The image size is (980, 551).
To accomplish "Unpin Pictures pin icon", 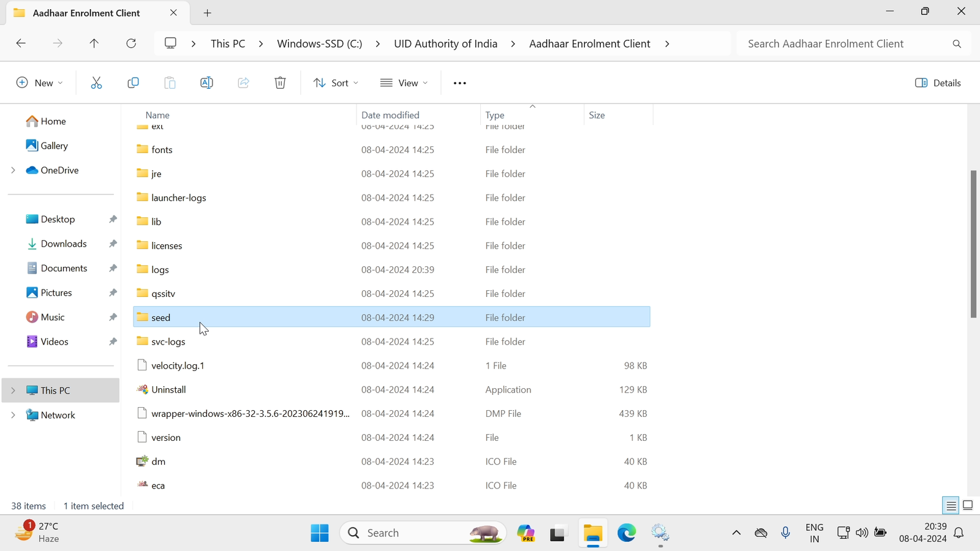I will [113, 293].
